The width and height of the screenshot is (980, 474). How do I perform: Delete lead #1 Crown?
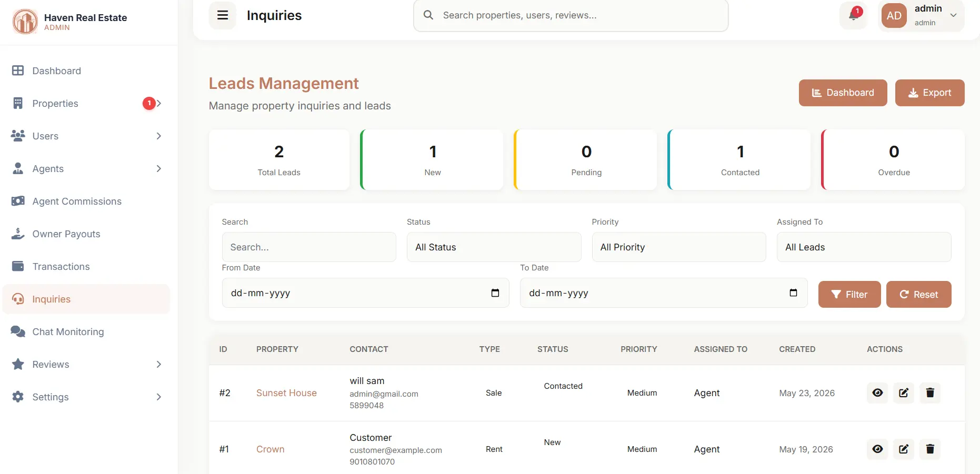pyautogui.click(x=930, y=449)
